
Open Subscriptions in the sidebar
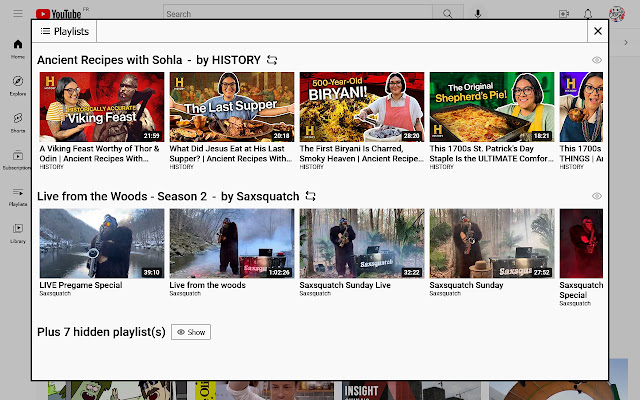click(16, 160)
